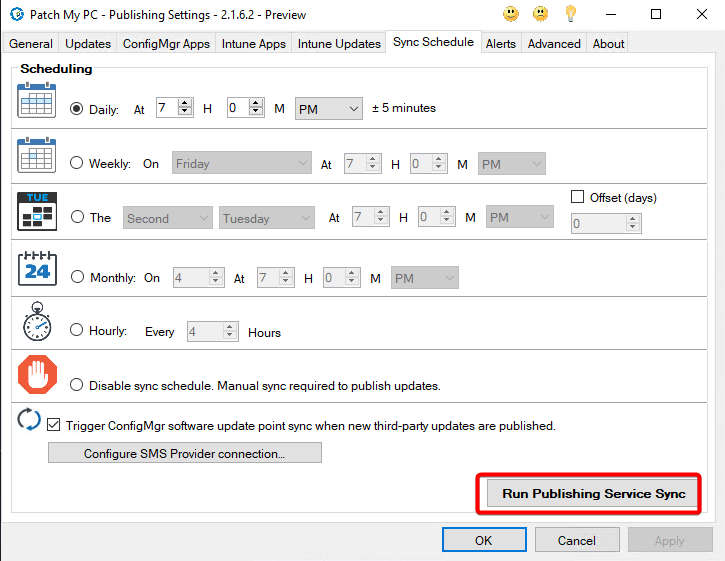The image size is (725, 561).
Task: Click the monthly 24 calendar icon
Action: coord(37,268)
